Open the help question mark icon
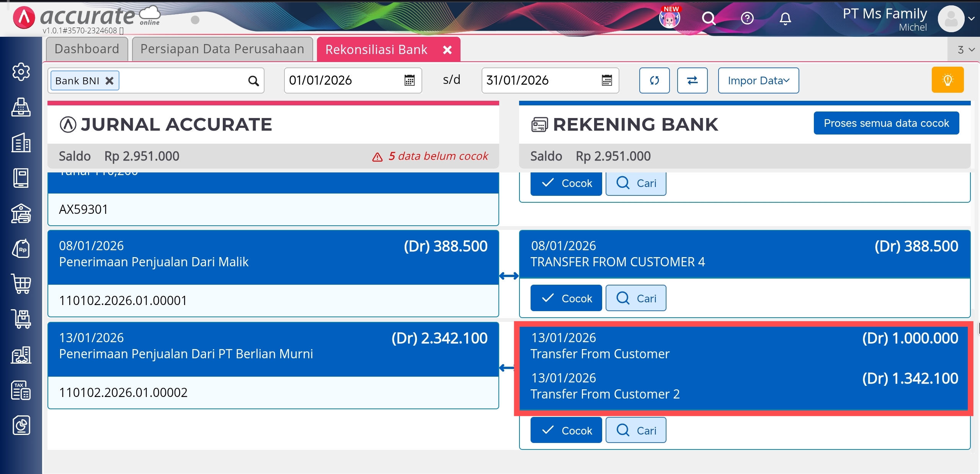Image resolution: width=980 pixels, height=474 pixels. point(747,18)
